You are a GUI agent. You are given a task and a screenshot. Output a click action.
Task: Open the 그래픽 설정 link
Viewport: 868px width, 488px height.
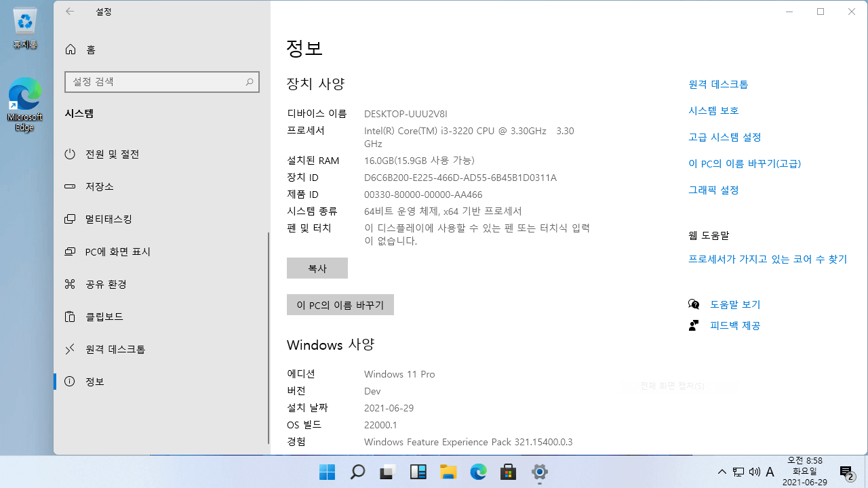pyautogui.click(x=713, y=190)
